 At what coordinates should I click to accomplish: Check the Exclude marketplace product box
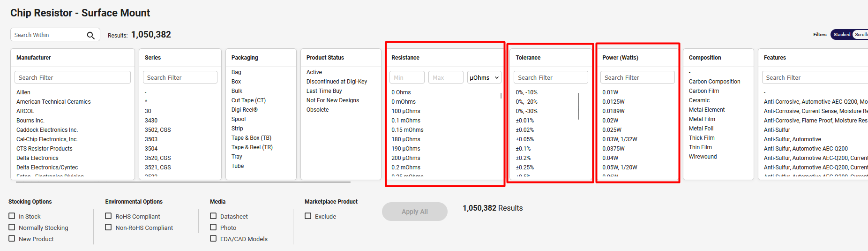pos(308,216)
